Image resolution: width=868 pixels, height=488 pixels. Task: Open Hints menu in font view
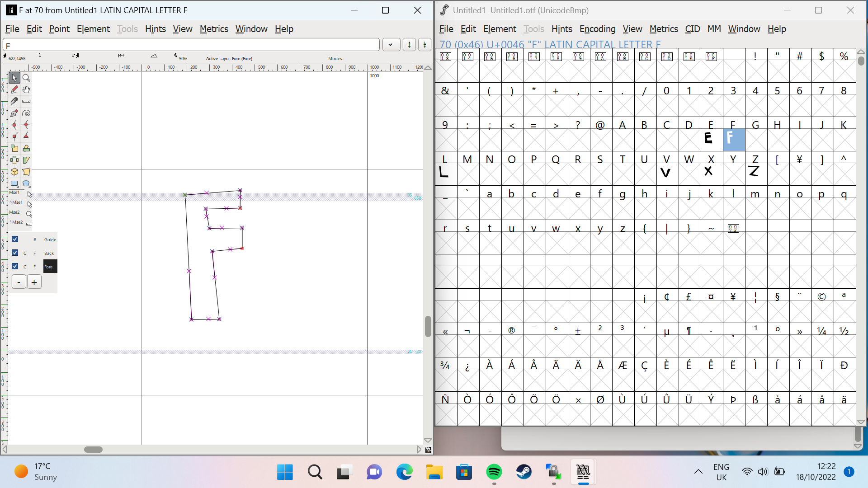(x=562, y=29)
